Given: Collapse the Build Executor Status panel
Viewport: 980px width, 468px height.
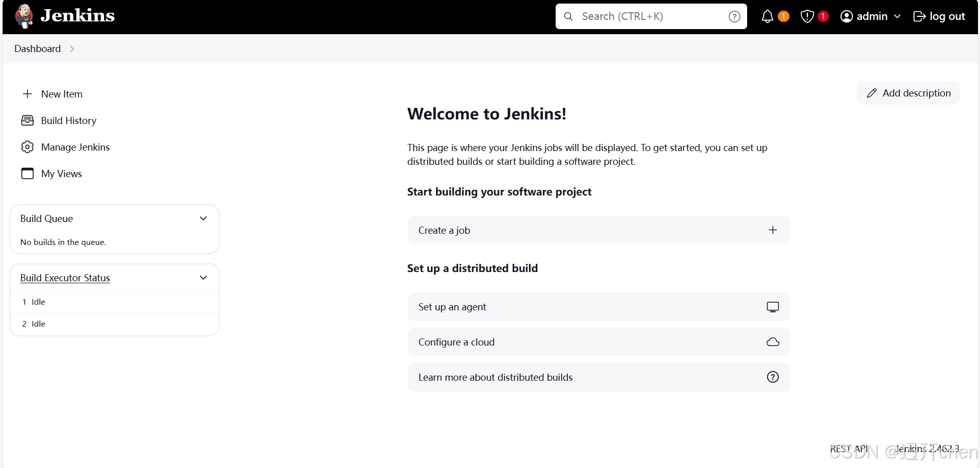Looking at the screenshot, I should (203, 277).
